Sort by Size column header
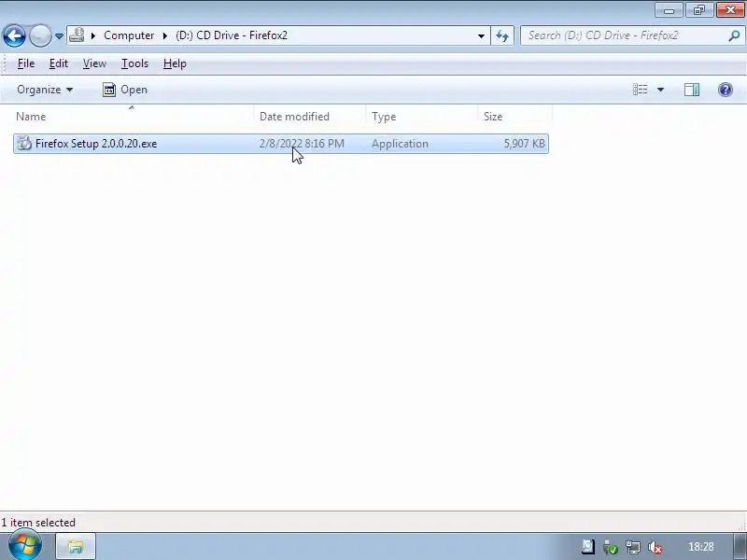Screen dimensions: 747x560 point(514,117)
